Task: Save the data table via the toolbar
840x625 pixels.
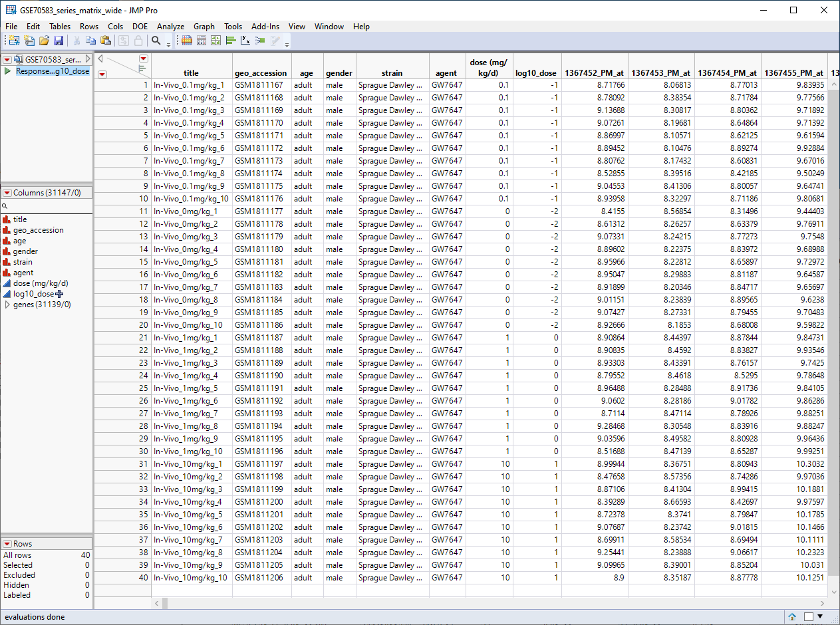Action: [59, 40]
